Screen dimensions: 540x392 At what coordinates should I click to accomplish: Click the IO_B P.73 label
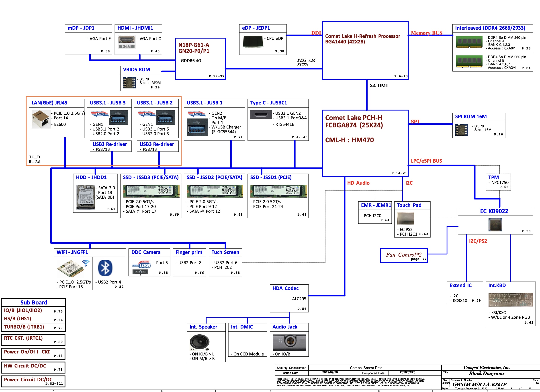[x=34, y=159]
